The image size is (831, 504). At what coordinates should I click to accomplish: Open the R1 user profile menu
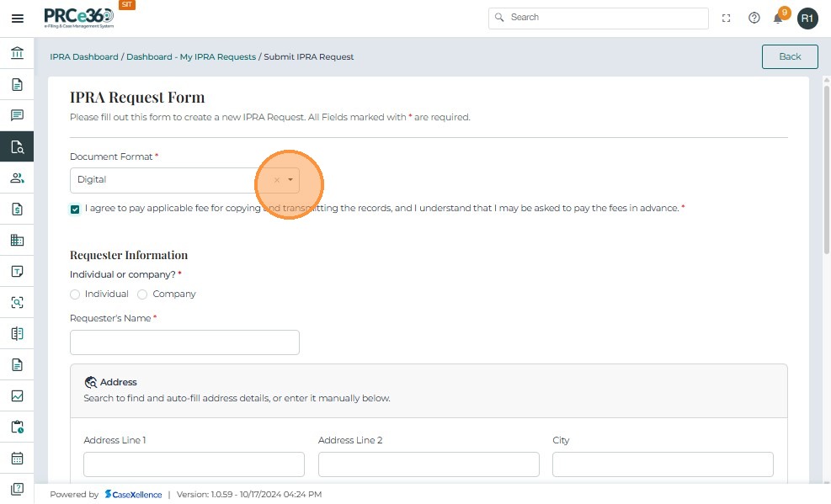pyautogui.click(x=807, y=19)
